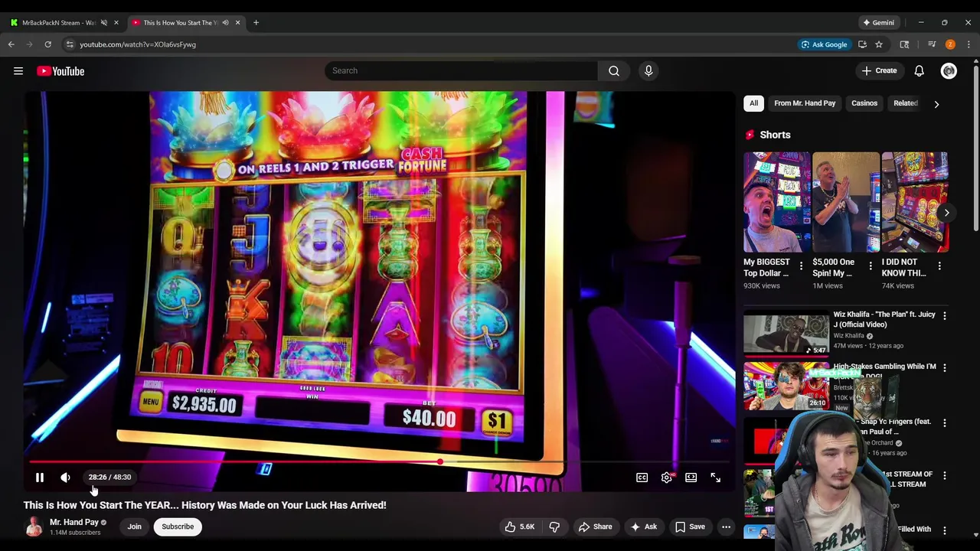Unmute the MrBackPackN Stream tab

click(104, 22)
